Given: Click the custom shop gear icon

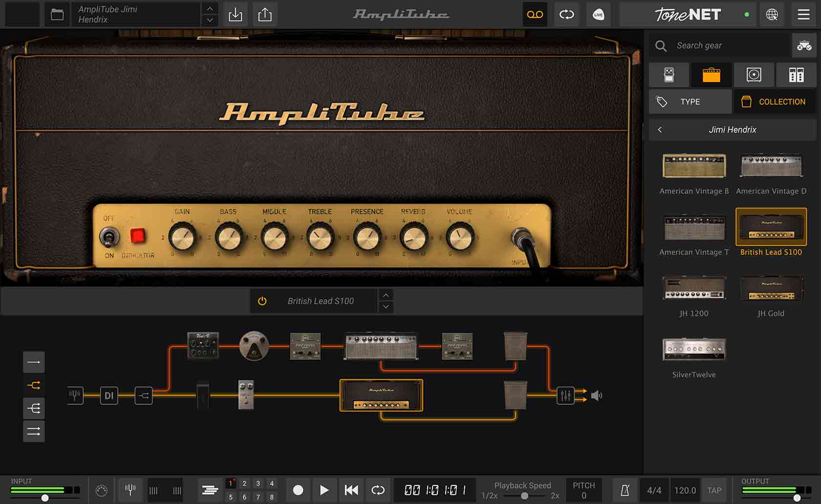Looking at the screenshot, I should 804,46.
